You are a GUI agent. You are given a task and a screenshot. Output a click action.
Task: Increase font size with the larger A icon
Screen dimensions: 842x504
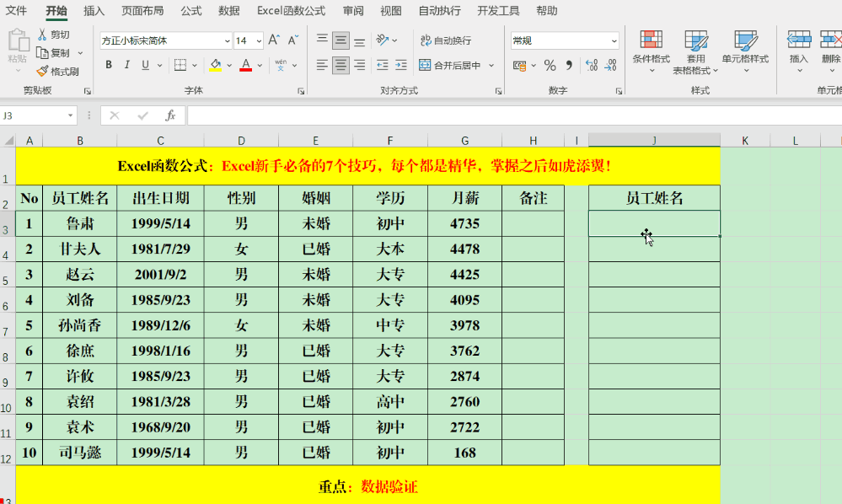tap(274, 40)
